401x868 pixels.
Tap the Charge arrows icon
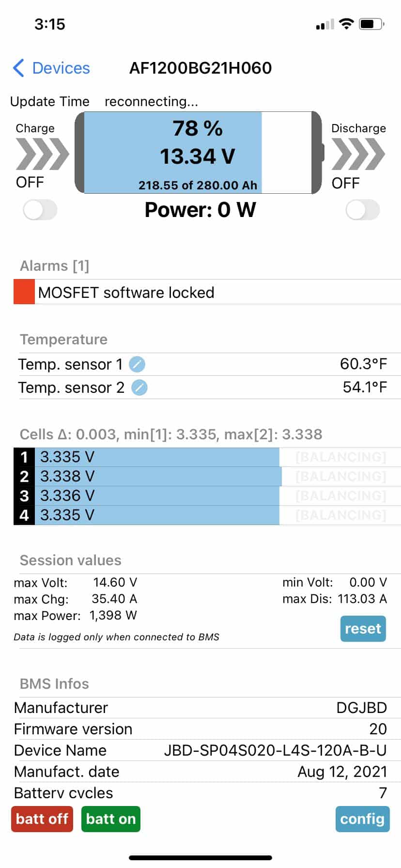pyautogui.click(x=42, y=154)
